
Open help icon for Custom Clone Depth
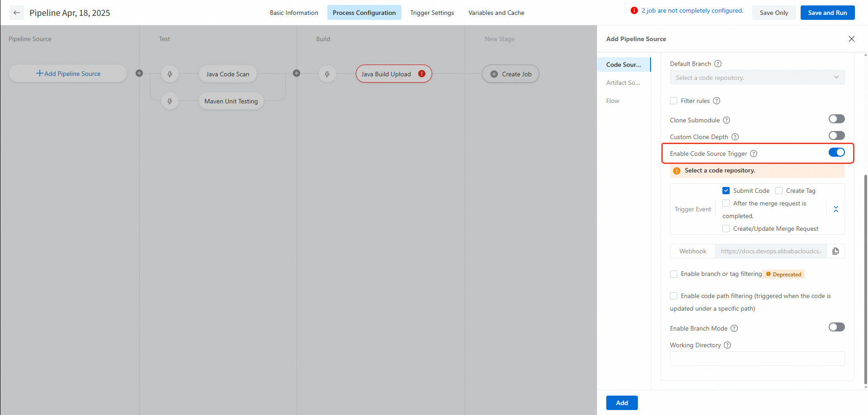click(735, 137)
